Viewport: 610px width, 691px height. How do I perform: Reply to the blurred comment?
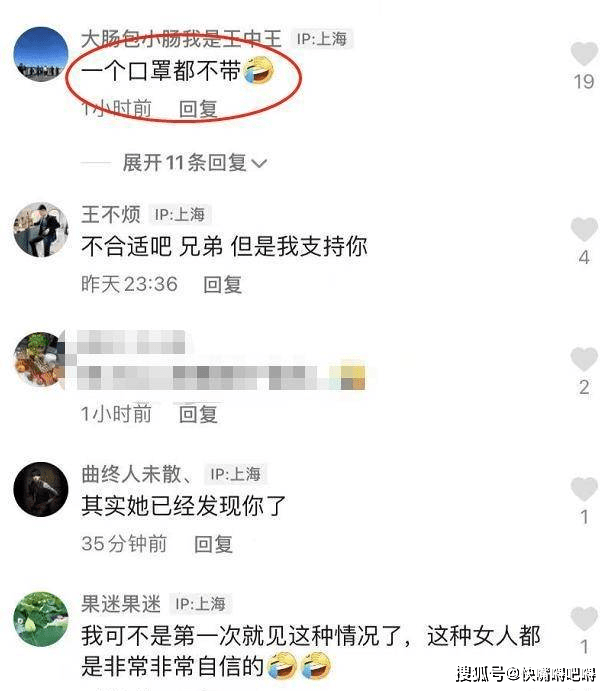(198, 414)
